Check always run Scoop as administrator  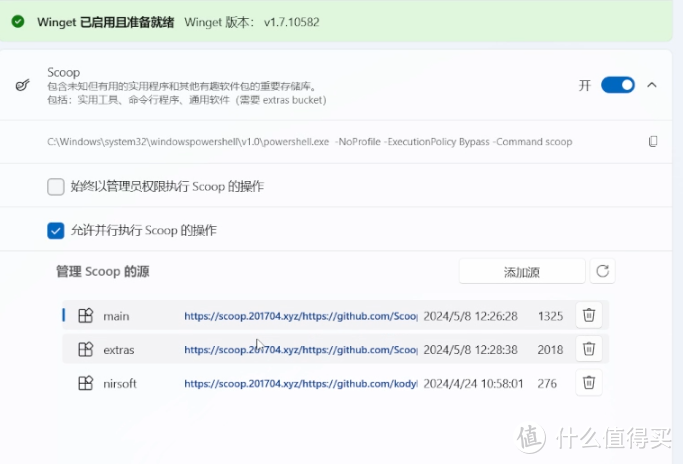[56, 186]
